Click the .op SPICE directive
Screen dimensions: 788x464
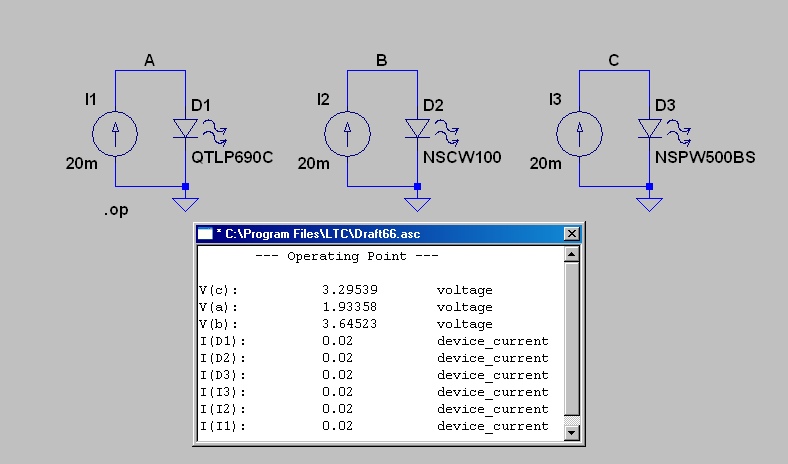[116, 210]
